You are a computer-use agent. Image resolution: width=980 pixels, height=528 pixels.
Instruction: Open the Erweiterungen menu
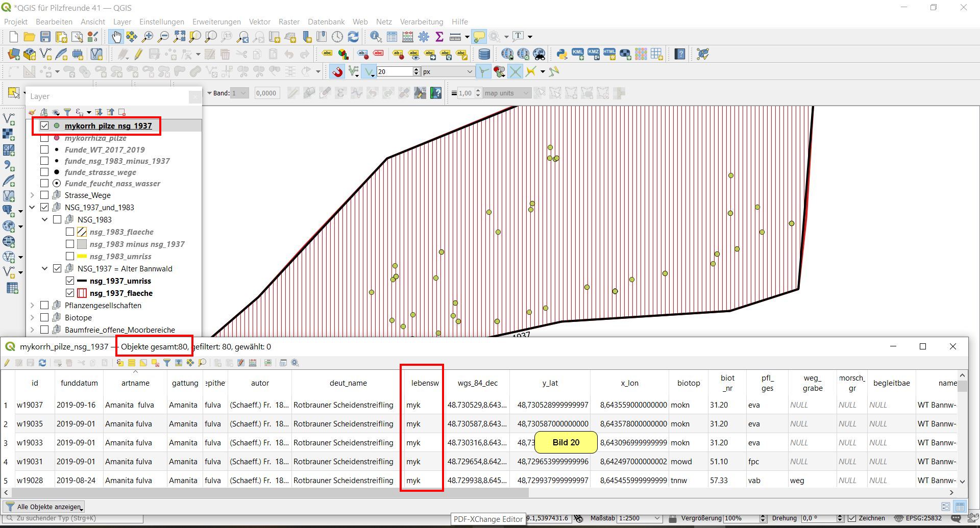[x=216, y=22]
